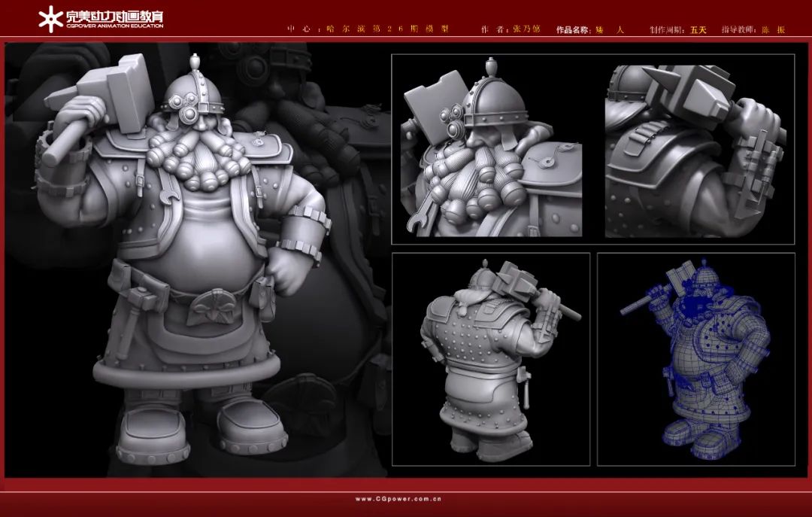
Task: Click the 作品名称 label
Action: (572, 29)
